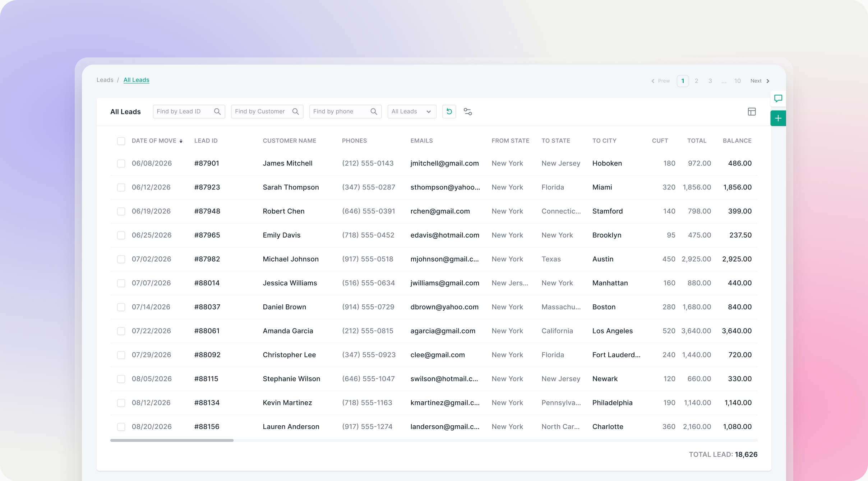Select the checkbox for Lauren Anderson
The image size is (868, 481).
coord(121,427)
